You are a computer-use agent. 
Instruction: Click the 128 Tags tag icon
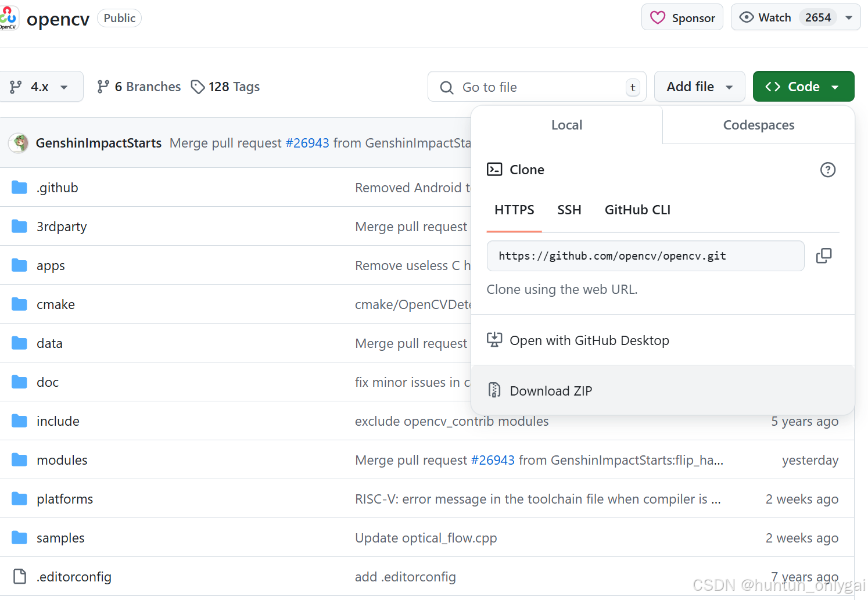198,87
